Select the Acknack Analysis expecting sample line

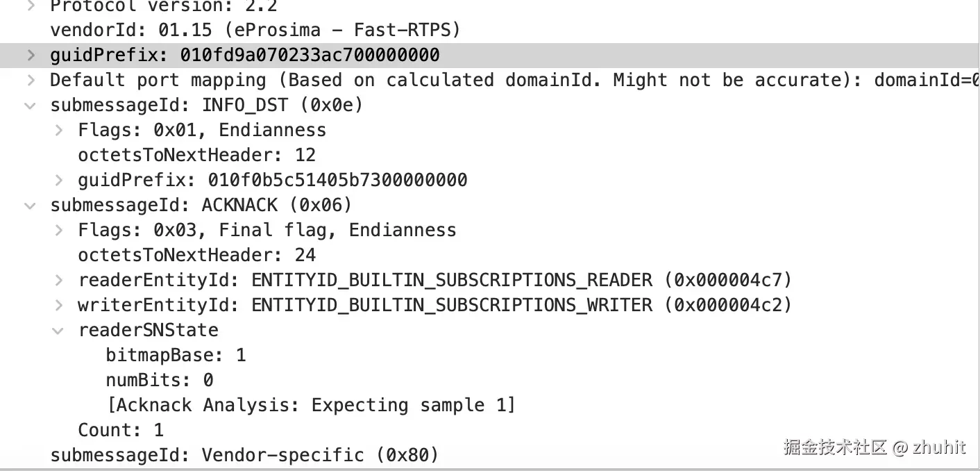tap(310, 405)
